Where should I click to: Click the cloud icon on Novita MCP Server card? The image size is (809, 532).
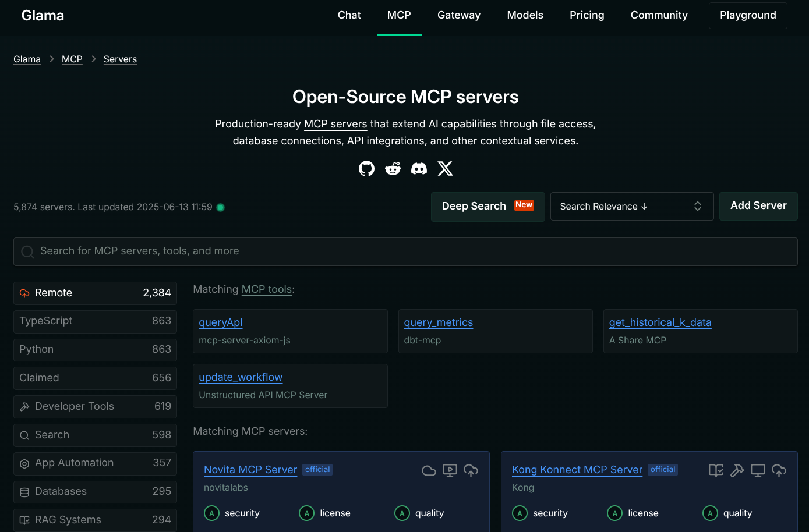click(x=429, y=470)
